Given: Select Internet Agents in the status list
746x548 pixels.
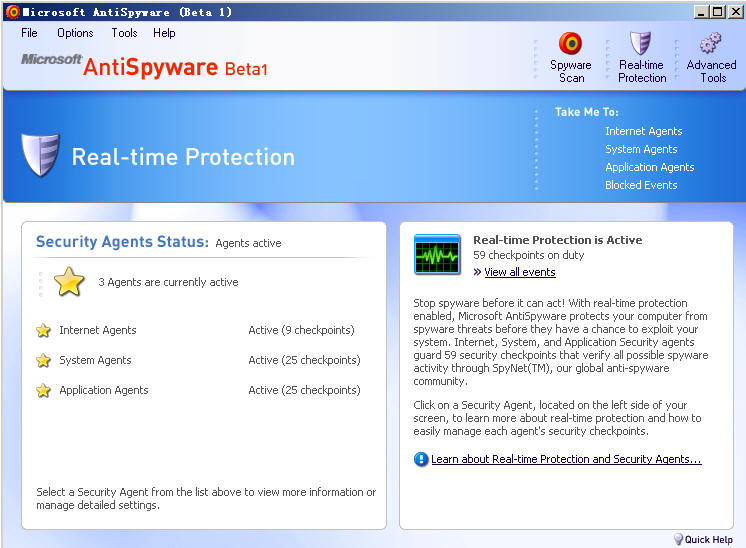Looking at the screenshot, I should (98, 330).
